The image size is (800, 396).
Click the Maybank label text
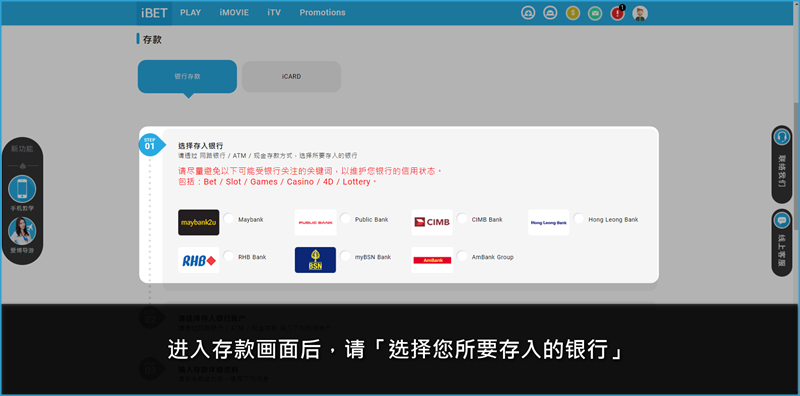pos(251,219)
